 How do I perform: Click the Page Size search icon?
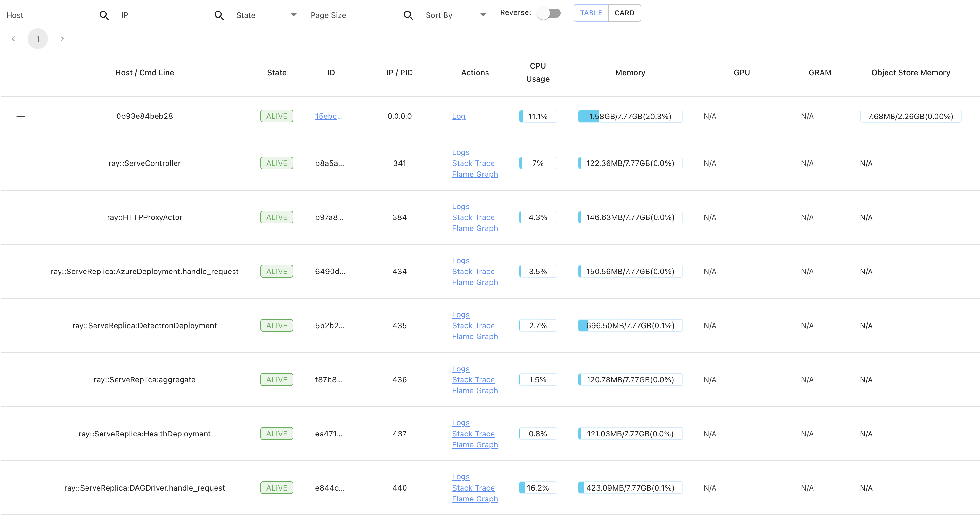[408, 15]
